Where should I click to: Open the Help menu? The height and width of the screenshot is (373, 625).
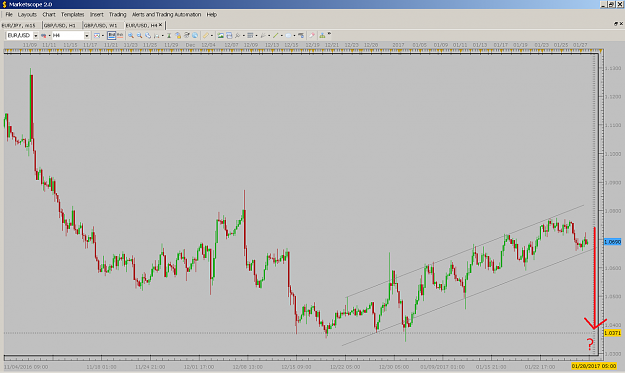pyautogui.click(x=211, y=14)
